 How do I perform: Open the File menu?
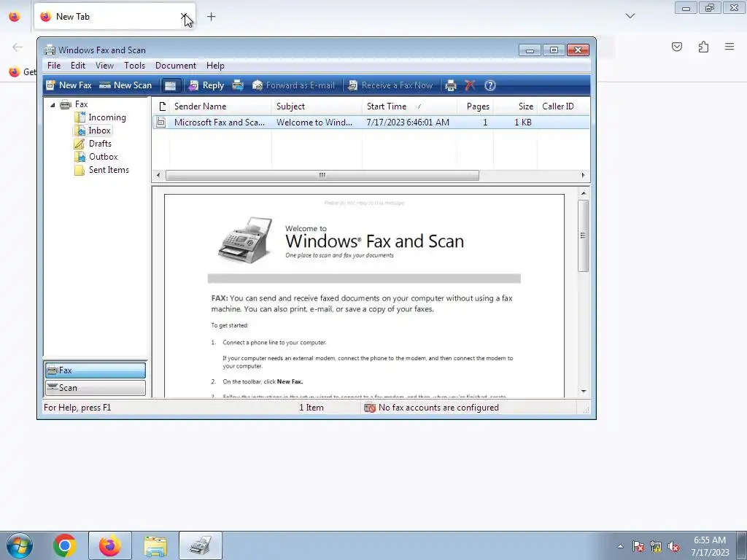coord(54,65)
